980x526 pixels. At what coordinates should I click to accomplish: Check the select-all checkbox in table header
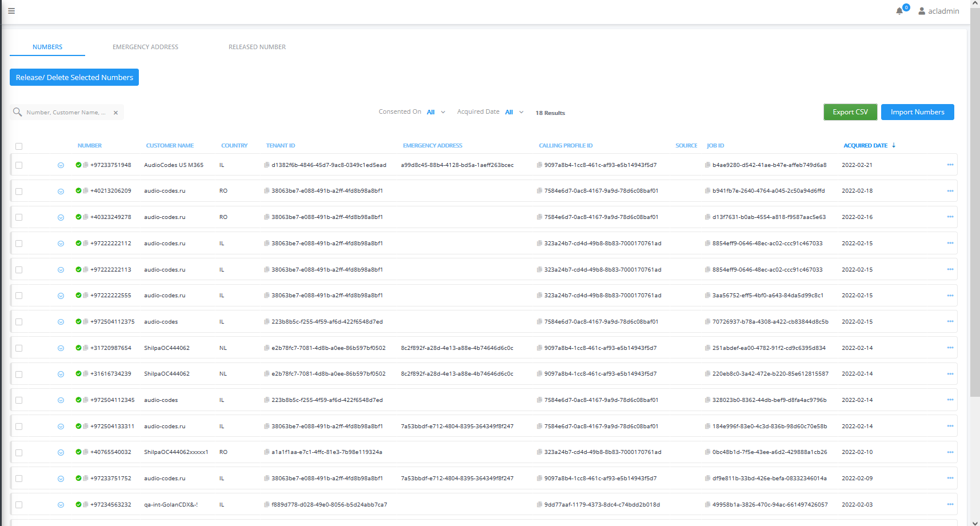(x=19, y=146)
